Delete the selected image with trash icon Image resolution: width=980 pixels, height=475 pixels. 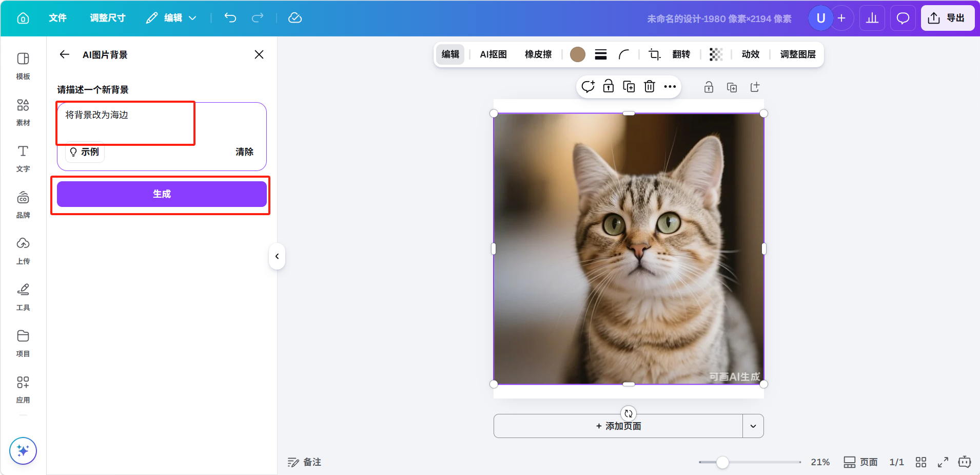pyautogui.click(x=650, y=86)
